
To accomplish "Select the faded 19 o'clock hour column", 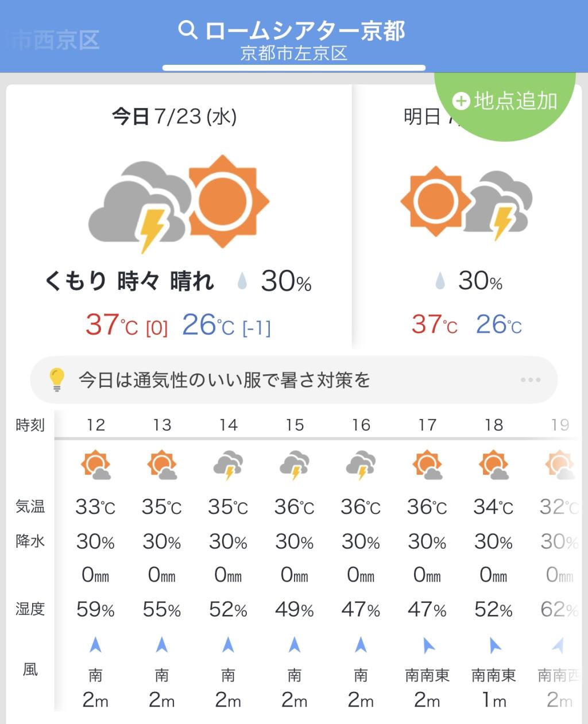I will [x=560, y=425].
